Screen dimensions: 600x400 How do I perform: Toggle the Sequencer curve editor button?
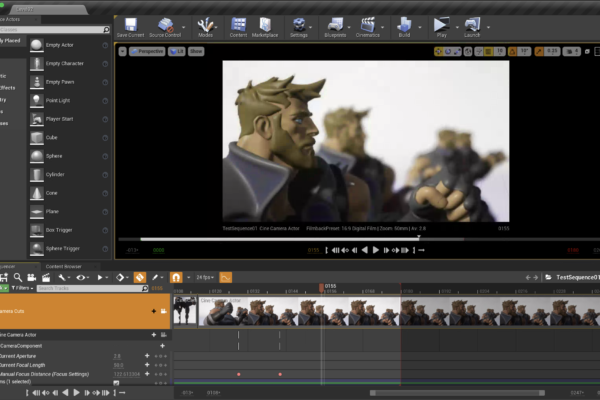pos(225,278)
